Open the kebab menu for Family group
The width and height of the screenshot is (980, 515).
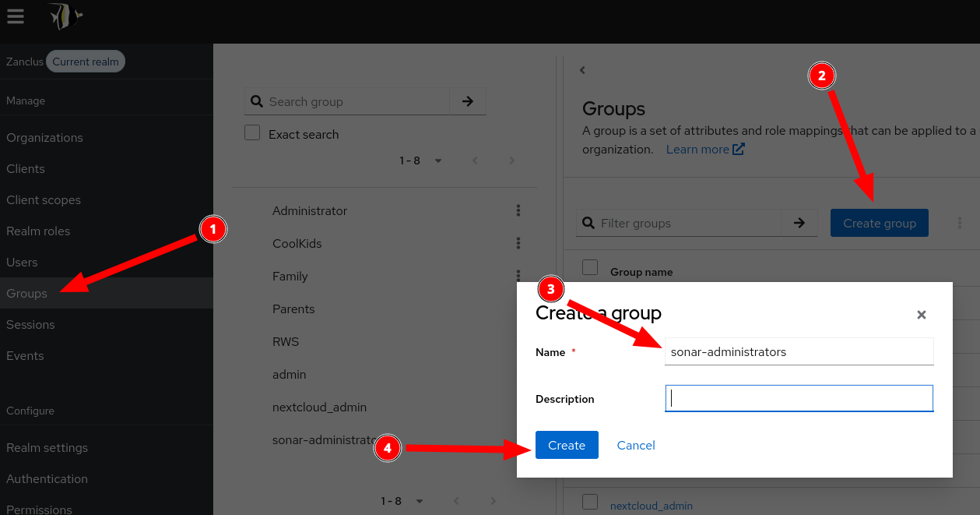point(518,276)
